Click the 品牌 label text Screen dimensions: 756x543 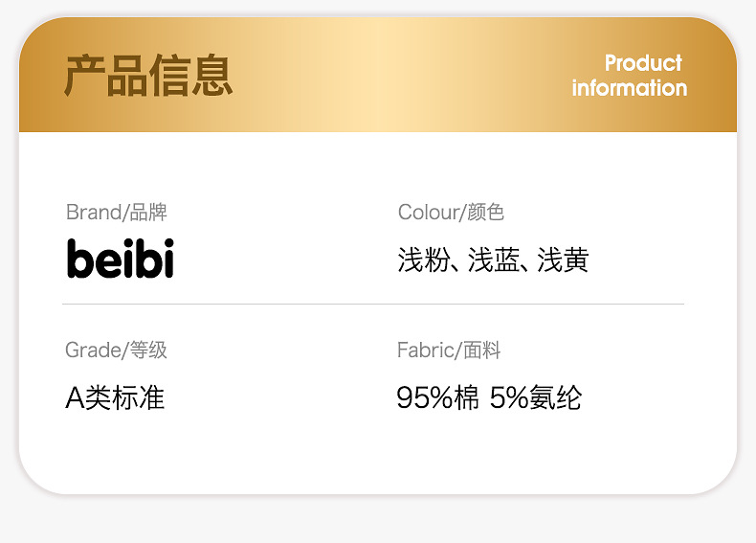tap(148, 213)
